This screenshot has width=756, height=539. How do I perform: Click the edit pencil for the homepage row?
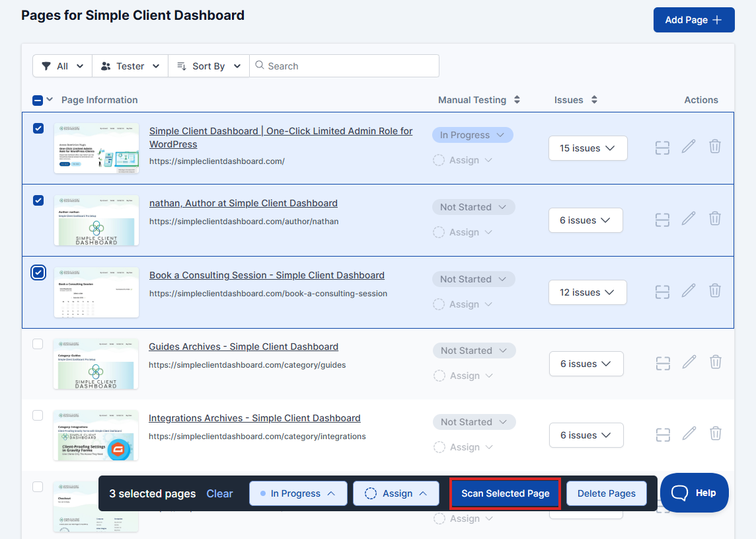(x=689, y=146)
